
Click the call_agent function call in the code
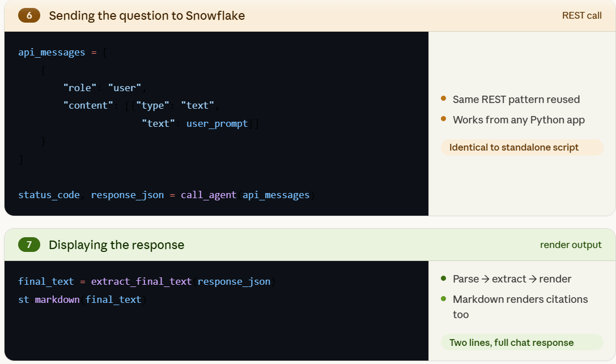[209, 195]
